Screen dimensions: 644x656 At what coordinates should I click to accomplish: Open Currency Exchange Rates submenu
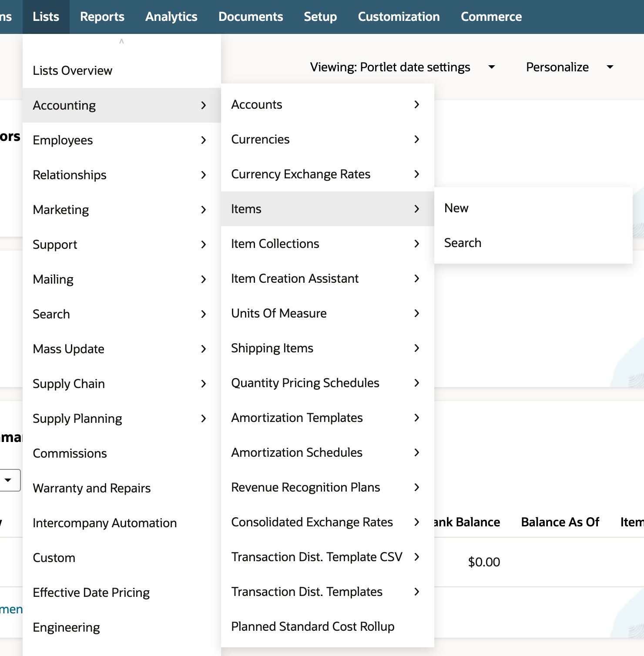pyautogui.click(x=328, y=174)
